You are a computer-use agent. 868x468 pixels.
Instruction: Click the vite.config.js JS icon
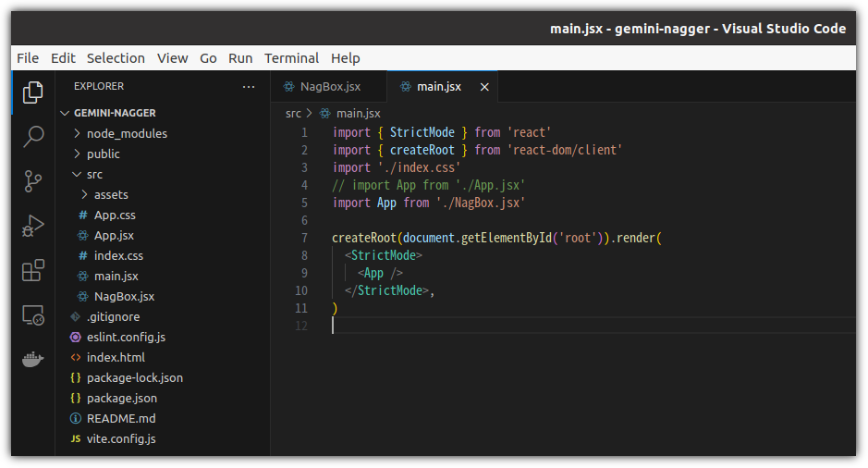(75, 438)
